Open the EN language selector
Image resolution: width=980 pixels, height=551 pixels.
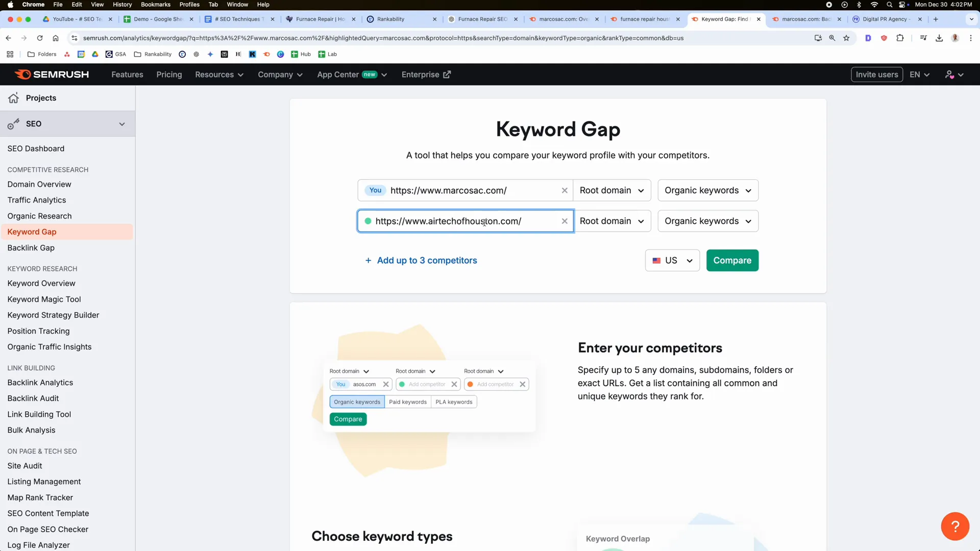919,74
